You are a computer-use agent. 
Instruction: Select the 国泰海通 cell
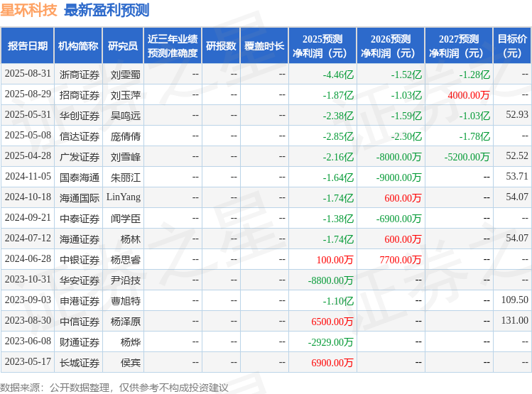point(80,177)
